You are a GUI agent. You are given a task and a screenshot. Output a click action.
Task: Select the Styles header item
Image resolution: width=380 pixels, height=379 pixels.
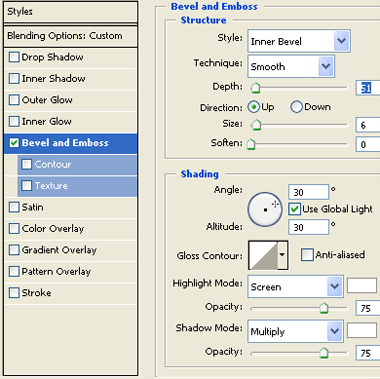(x=71, y=12)
